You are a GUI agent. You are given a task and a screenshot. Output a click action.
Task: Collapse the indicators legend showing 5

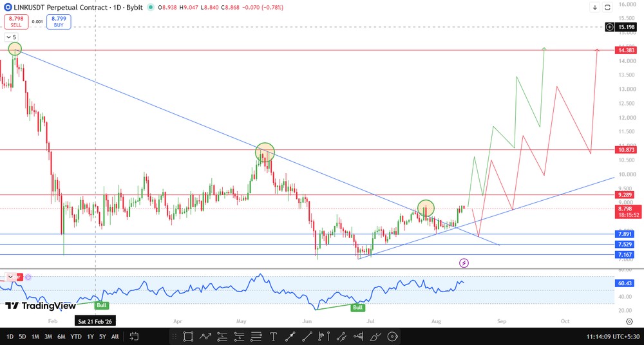(x=11, y=37)
